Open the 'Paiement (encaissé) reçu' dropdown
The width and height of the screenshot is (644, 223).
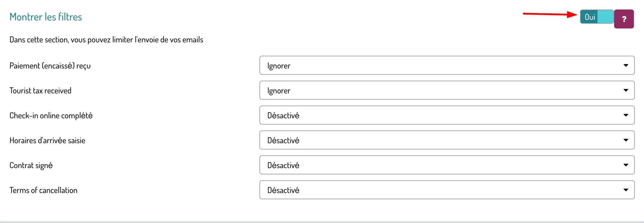(x=447, y=65)
